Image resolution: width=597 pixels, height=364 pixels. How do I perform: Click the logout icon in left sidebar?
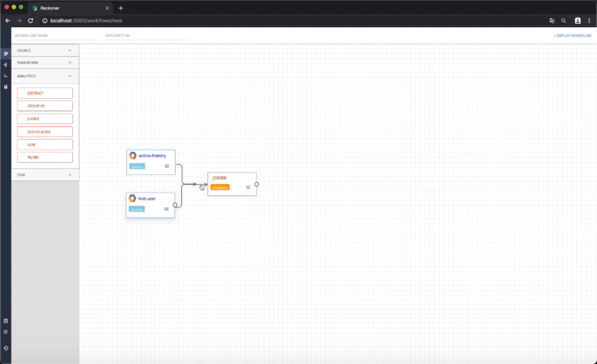click(x=6, y=348)
